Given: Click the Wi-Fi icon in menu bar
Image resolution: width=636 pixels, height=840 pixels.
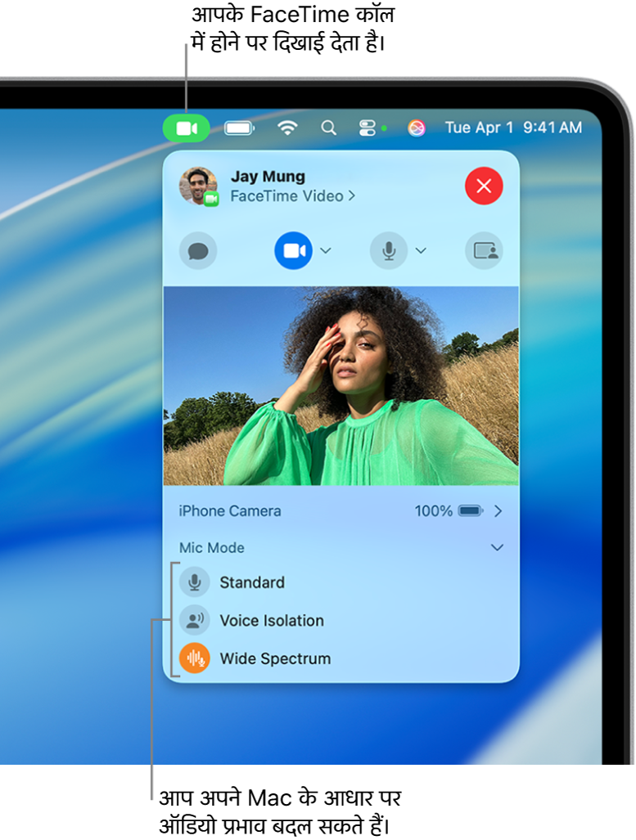Looking at the screenshot, I should (x=287, y=128).
